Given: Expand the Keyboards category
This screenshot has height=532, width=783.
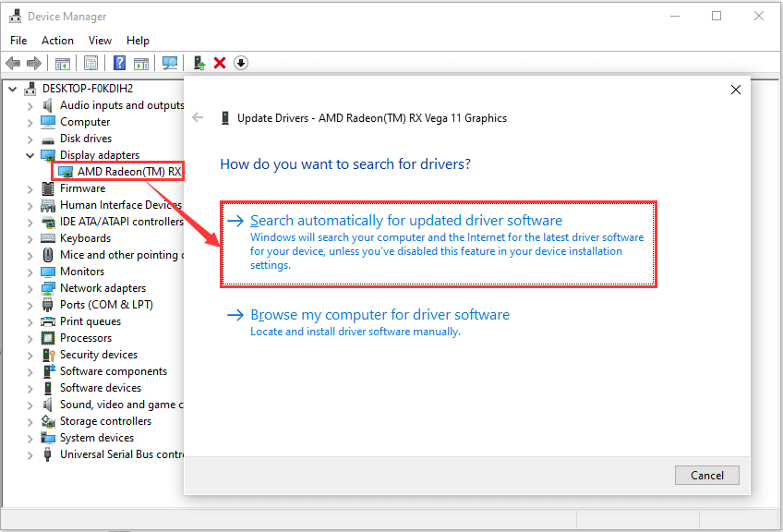Looking at the screenshot, I should 30,239.
